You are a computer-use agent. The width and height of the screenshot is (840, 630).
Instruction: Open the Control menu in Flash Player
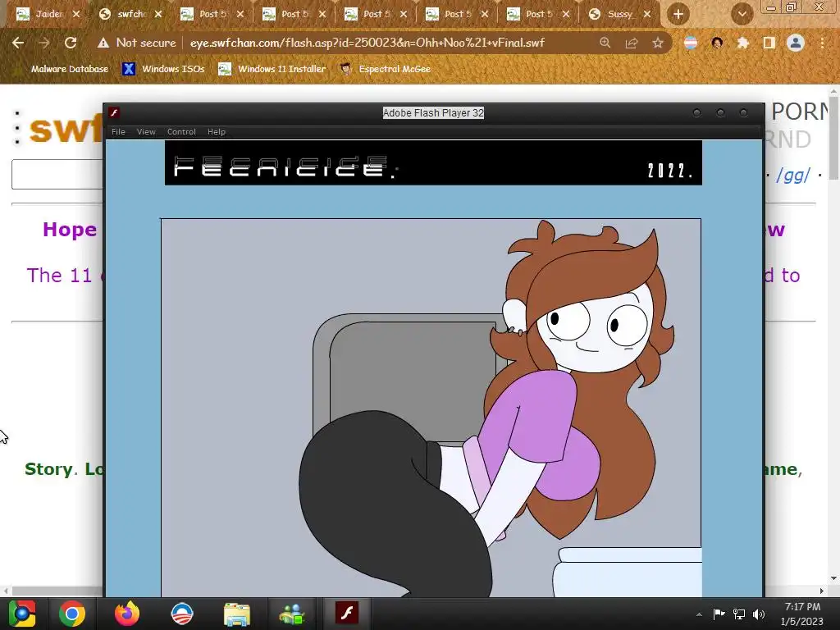pos(181,132)
